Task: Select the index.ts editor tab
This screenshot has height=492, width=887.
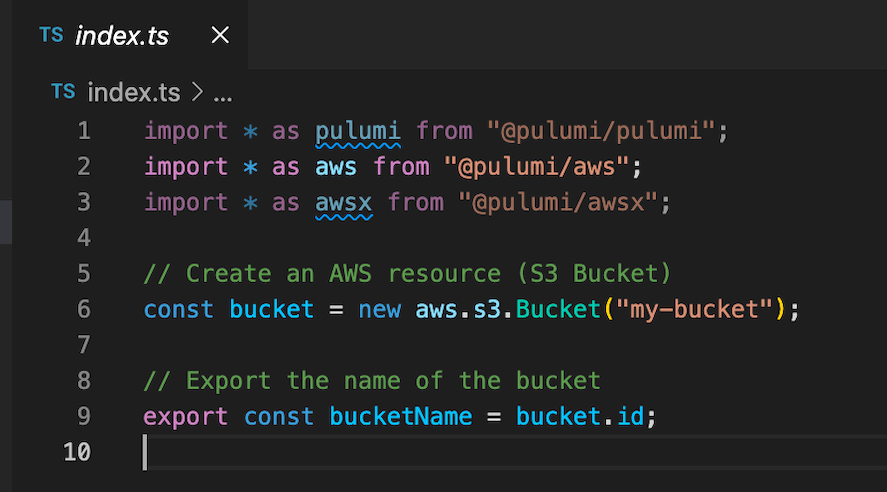Action: [x=130, y=35]
